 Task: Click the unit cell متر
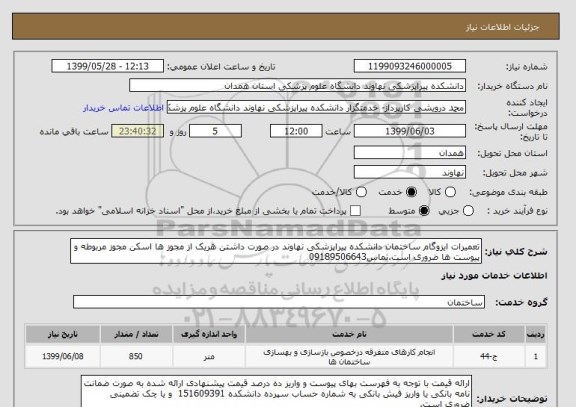click(x=209, y=357)
